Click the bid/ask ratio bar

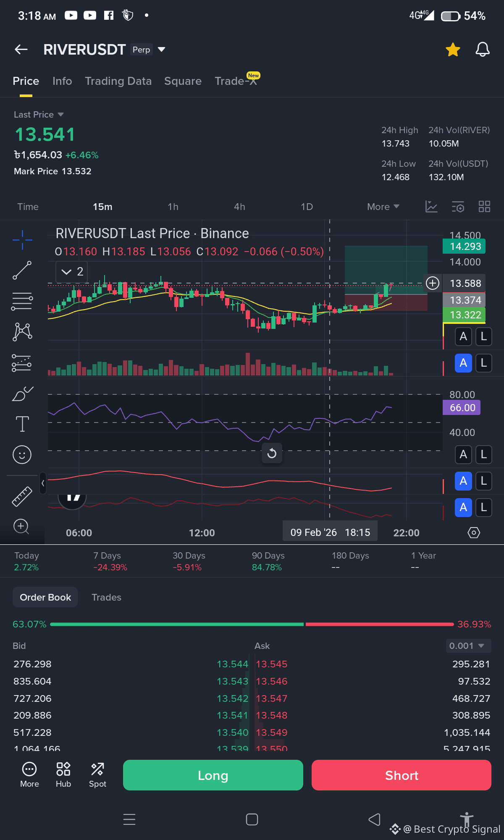point(252,624)
